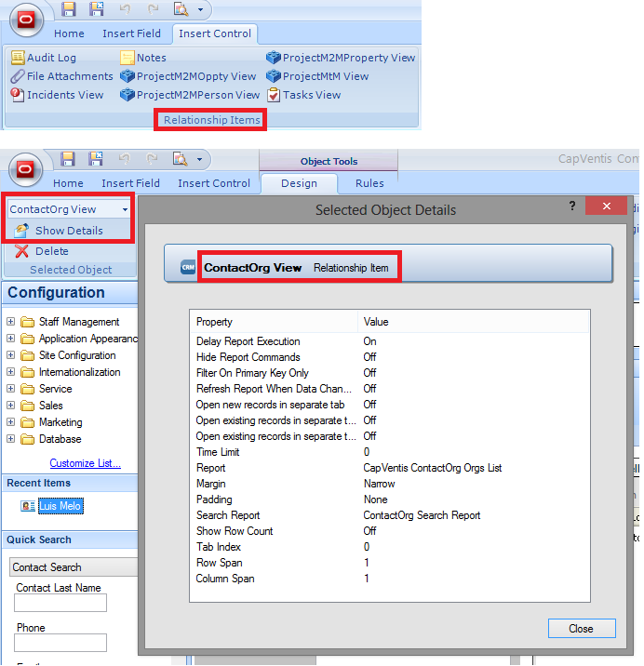Screen dimensions: 644x666
Task: Open the Contact Search quick search dropdown
Action: click(x=73, y=567)
